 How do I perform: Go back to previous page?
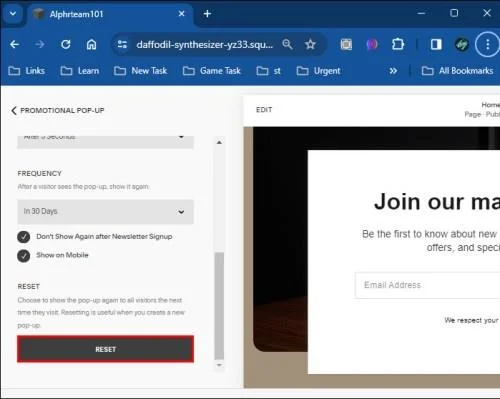coord(14,44)
